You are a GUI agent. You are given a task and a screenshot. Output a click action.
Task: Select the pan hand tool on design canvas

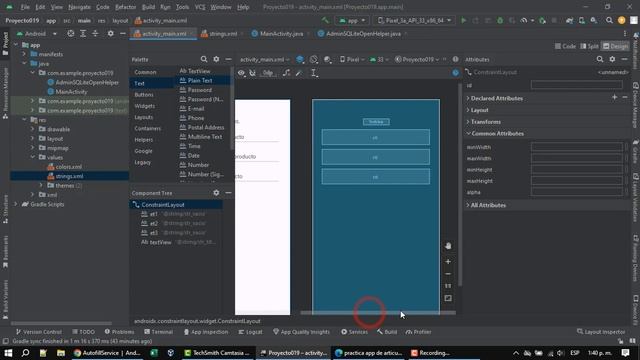pyautogui.click(x=448, y=246)
